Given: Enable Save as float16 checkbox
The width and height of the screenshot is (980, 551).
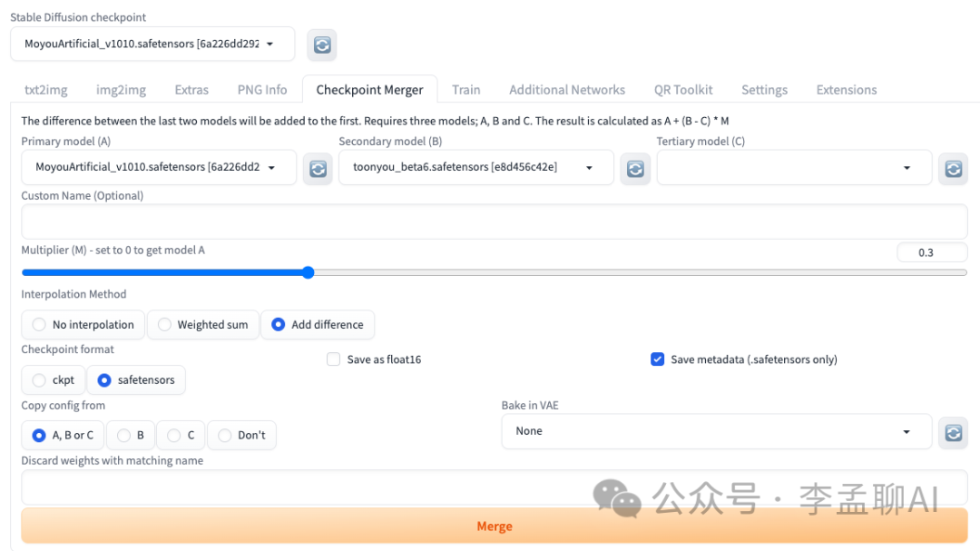Looking at the screenshot, I should pyautogui.click(x=334, y=359).
